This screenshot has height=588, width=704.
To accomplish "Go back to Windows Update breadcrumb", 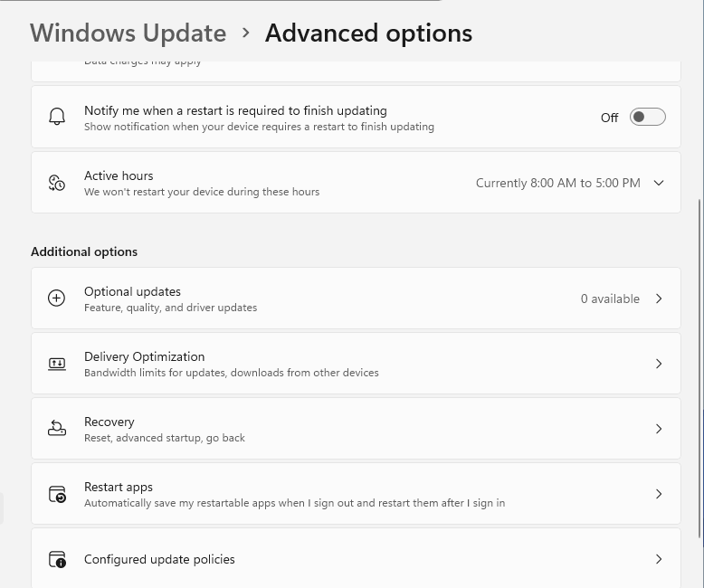I will click(x=128, y=33).
